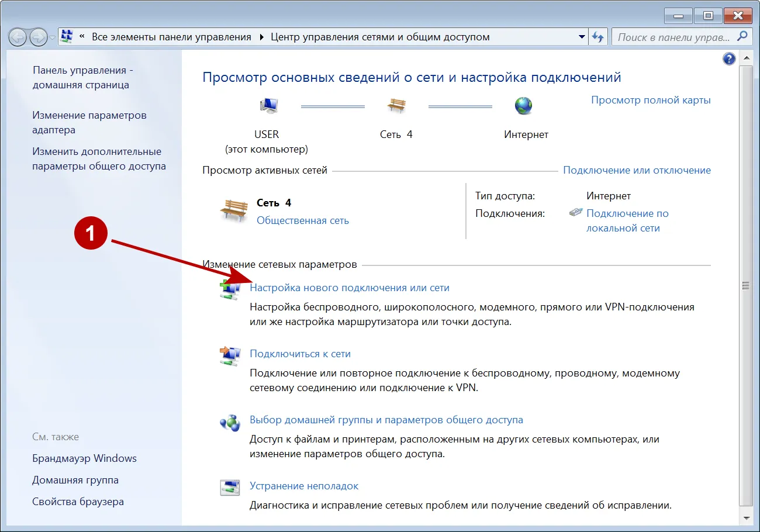Image resolution: width=760 pixels, height=532 pixels.
Task: Click the network adapter icon near Подключение по локальной сети
Action: (x=578, y=213)
